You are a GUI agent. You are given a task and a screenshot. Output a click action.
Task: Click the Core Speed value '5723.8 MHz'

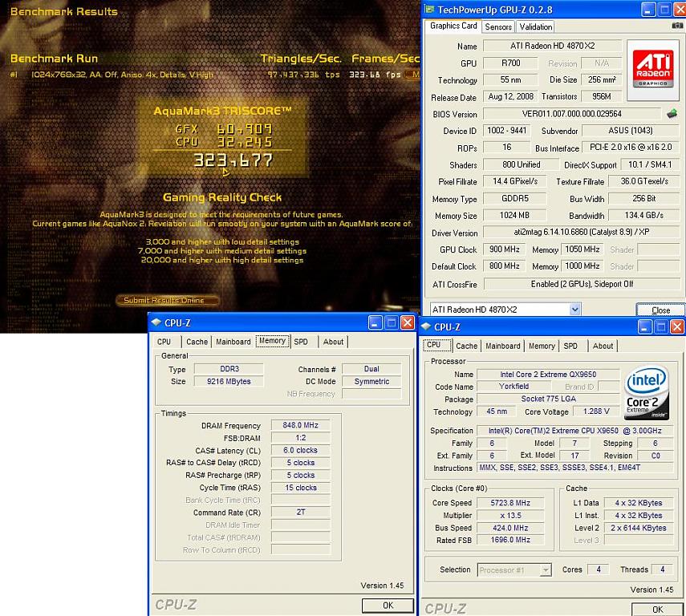(510, 503)
